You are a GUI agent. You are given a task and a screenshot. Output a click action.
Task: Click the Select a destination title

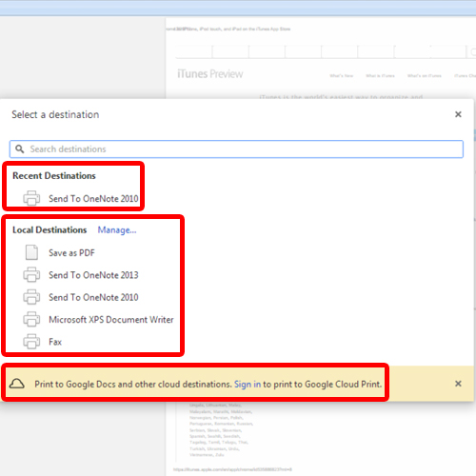[55, 114]
